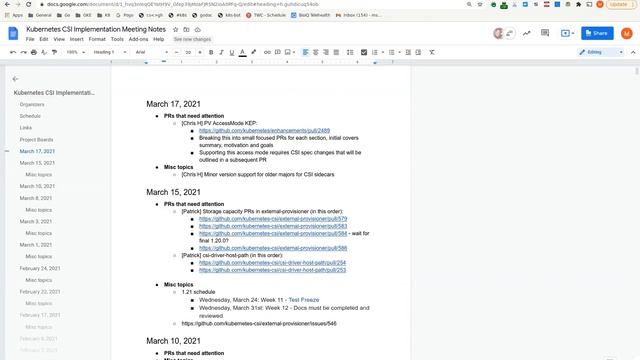Jump to Organizers in the outline
Image resolution: width=640 pixels, height=360 pixels.
pos(32,104)
